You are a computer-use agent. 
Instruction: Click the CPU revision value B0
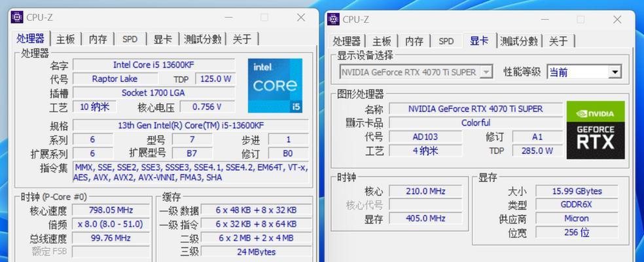click(288, 153)
